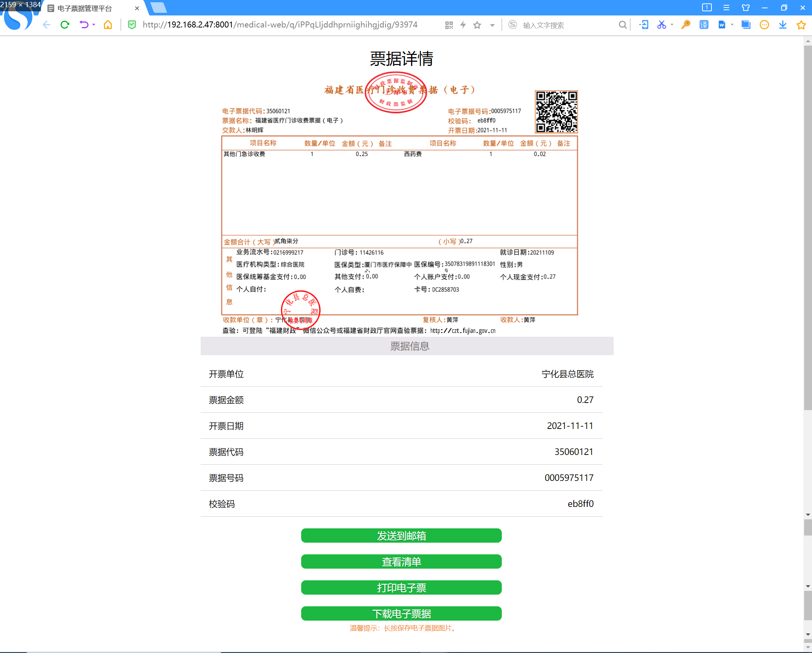Open the downloads arrow icon
812x653 pixels.
coord(783,25)
